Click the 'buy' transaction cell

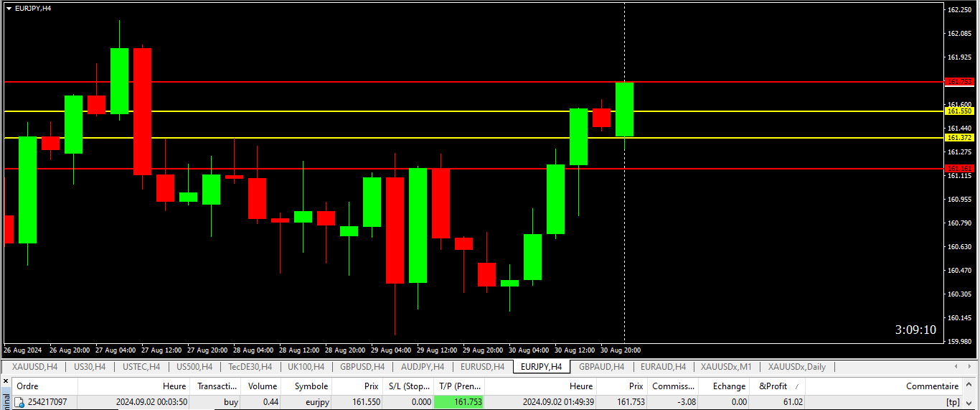231,403
